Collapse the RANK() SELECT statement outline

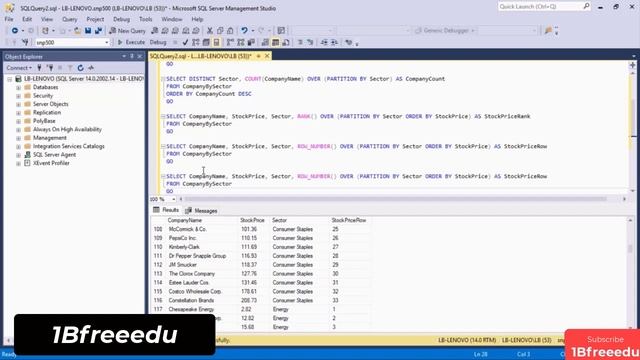tap(163, 116)
